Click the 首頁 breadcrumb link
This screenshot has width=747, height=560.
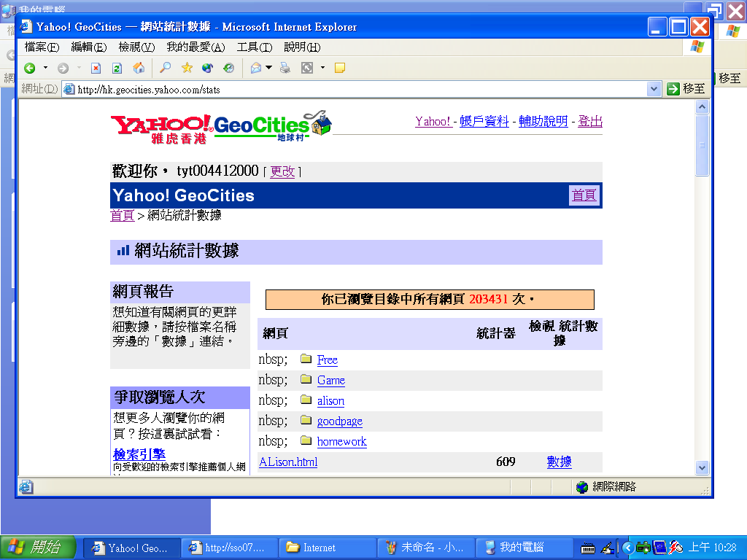(123, 215)
